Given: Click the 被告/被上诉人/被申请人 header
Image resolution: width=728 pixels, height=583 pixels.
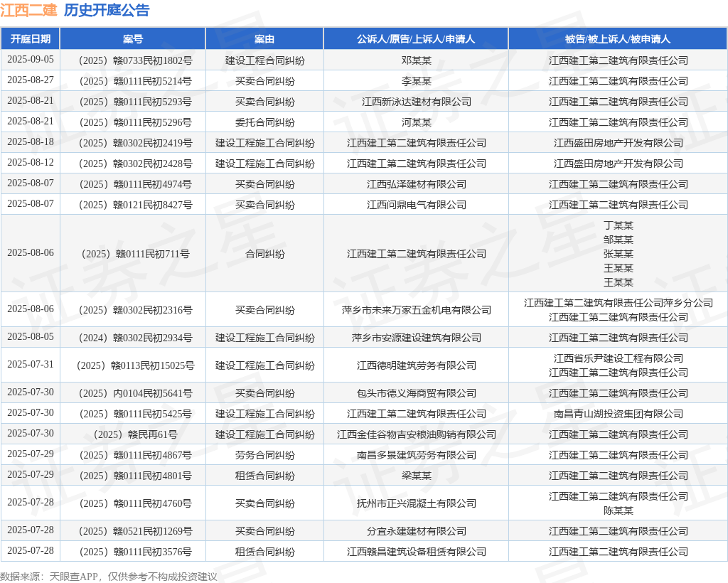Looking at the screenshot, I should click(618, 39).
